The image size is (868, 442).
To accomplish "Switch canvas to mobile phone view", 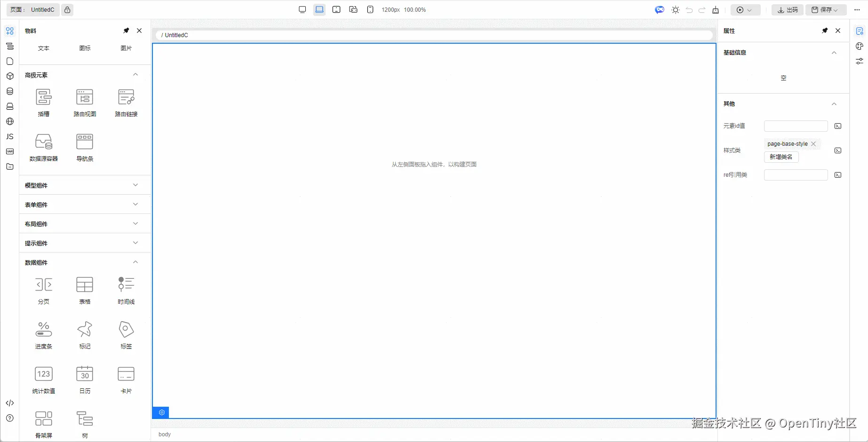I will pyautogui.click(x=370, y=10).
